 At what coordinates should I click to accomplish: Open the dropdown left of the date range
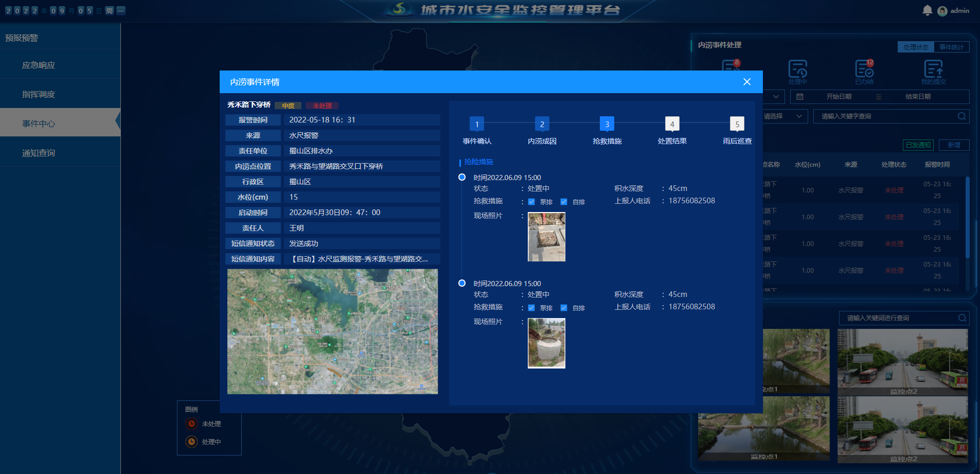pos(775,97)
